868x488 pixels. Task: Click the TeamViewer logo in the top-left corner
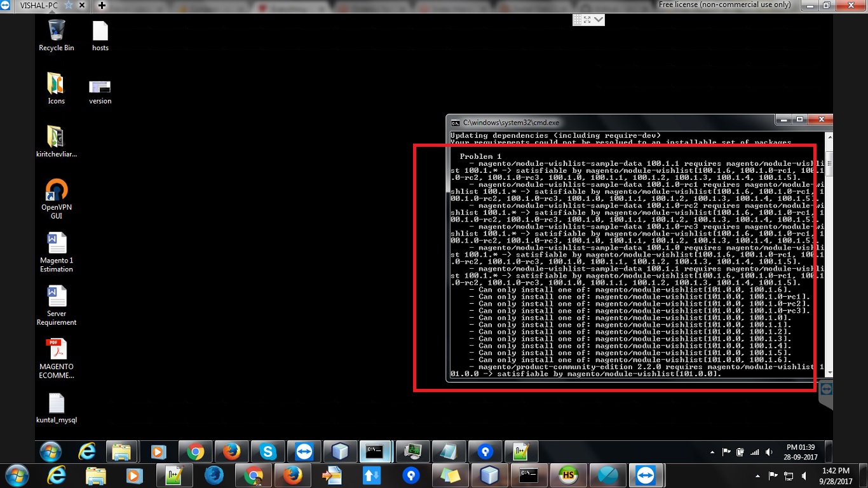(5, 5)
